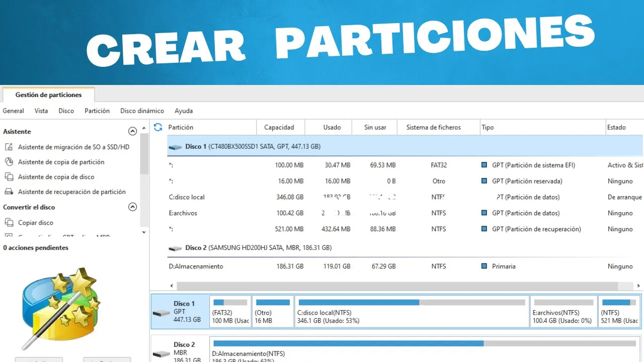Open the Disco menu
The width and height of the screenshot is (644, 362).
point(66,111)
